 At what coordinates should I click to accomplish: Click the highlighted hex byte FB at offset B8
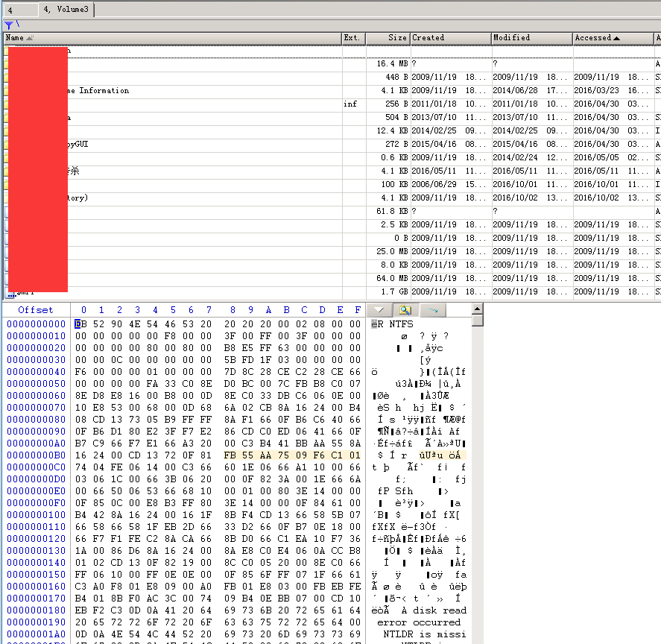coord(230,455)
